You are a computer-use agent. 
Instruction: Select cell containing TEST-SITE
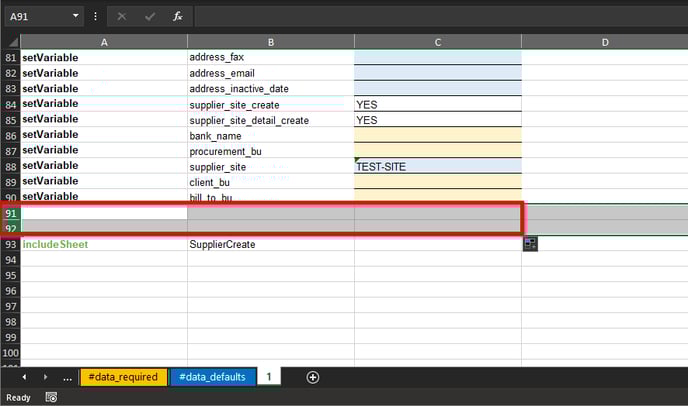438,166
